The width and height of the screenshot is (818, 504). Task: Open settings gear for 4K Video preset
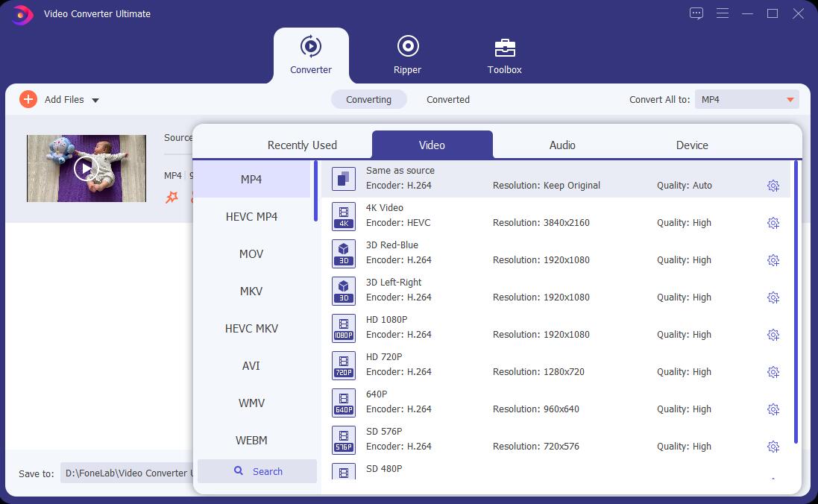coord(773,223)
